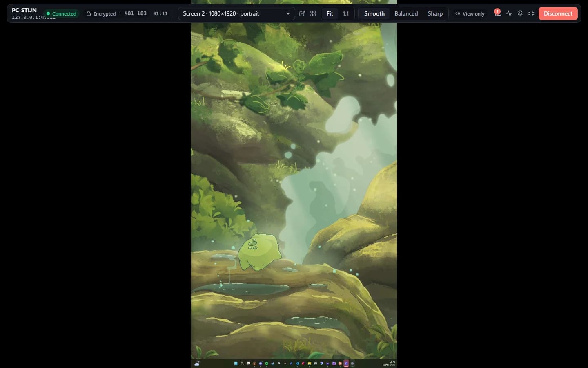The image size is (588, 368).
Task: Open Visual Studio Code in remote taskbar
Action: (297, 364)
